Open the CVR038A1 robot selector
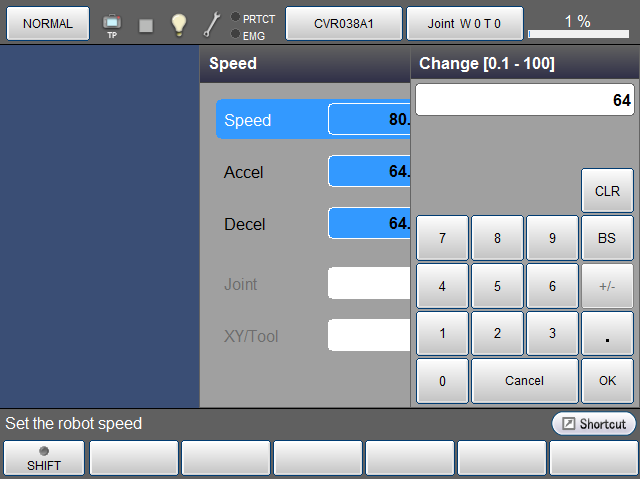 click(344, 23)
